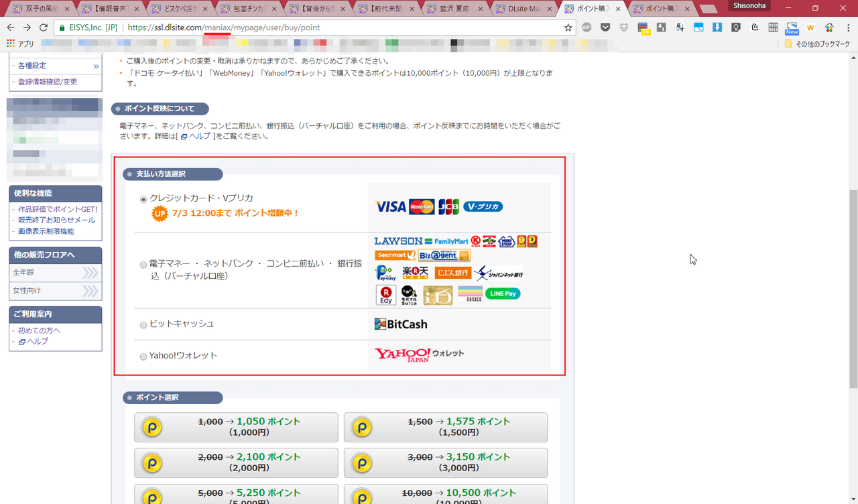The width and height of the screenshot is (858, 504).
Task: Click the JCB card logo
Action: click(x=448, y=207)
